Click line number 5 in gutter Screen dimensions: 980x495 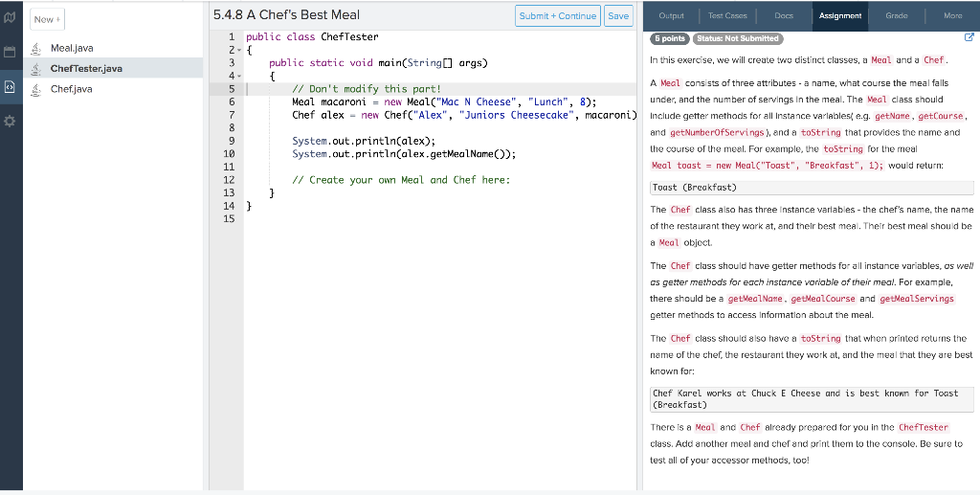pyautogui.click(x=232, y=89)
